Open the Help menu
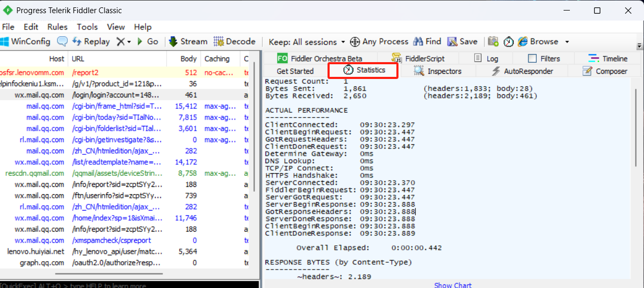Screen dimensions: 644x288 [142, 27]
